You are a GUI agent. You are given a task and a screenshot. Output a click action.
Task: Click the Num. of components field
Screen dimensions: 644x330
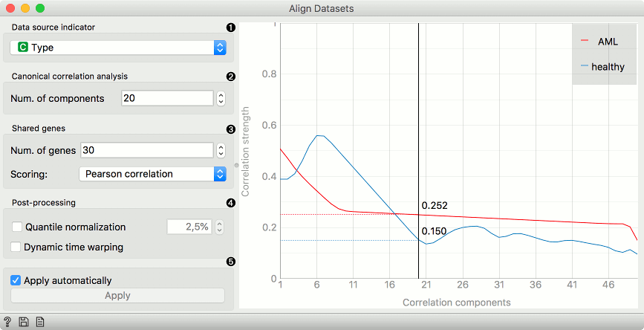coord(167,99)
